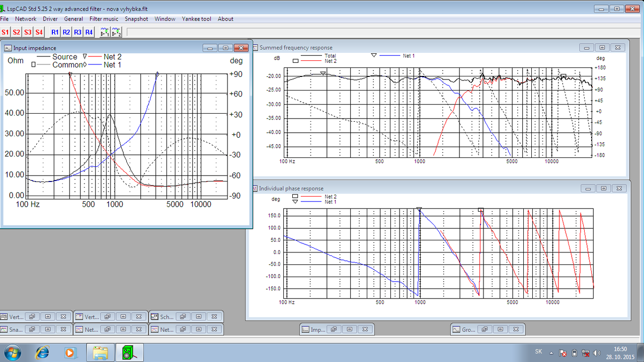This screenshot has width=644, height=362.
Task: Open the Window menu
Action: coord(165,19)
